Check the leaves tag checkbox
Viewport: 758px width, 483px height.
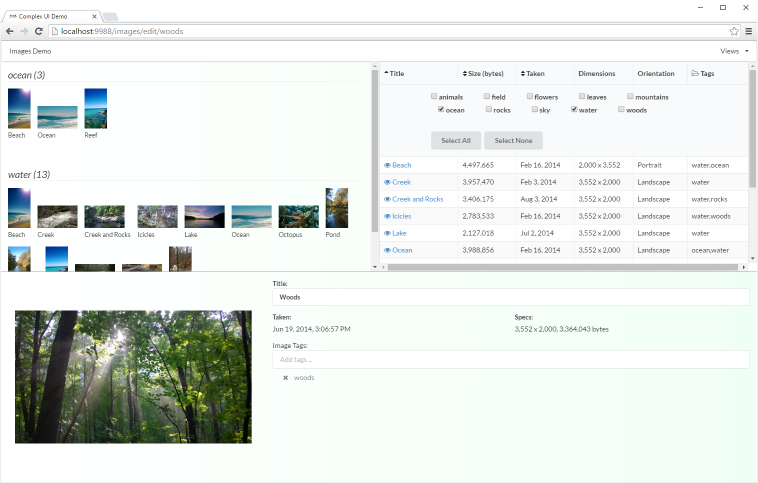click(582, 96)
